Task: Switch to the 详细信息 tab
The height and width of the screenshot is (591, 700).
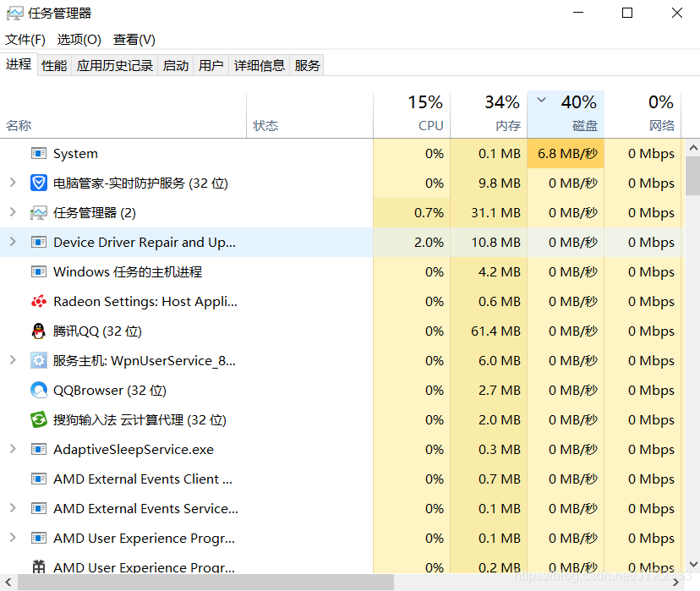Action: (260, 66)
